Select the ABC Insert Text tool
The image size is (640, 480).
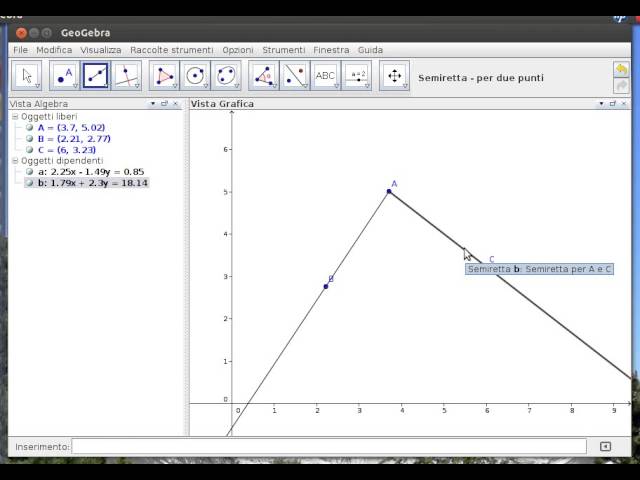coord(325,76)
